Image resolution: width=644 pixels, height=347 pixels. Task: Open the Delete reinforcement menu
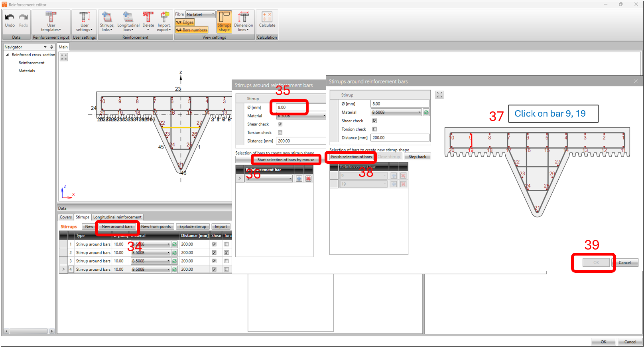tap(148, 22)
